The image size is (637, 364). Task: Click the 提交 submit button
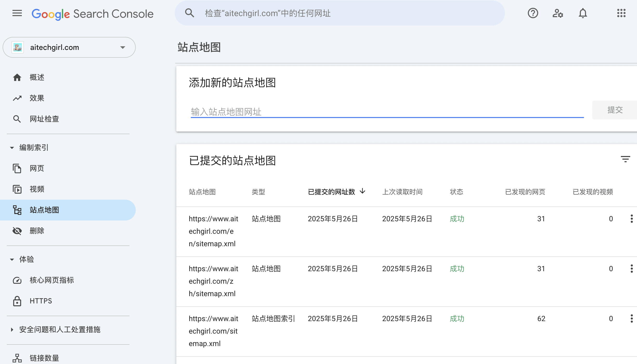click(615, 110)
